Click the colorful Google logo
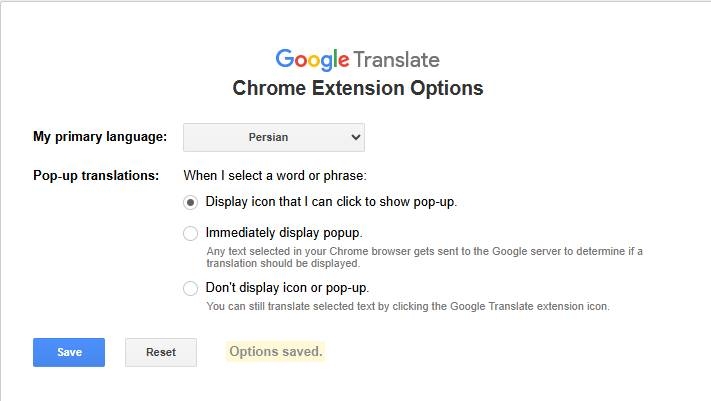Screen dimensions: 711x401 pos(312,59)
